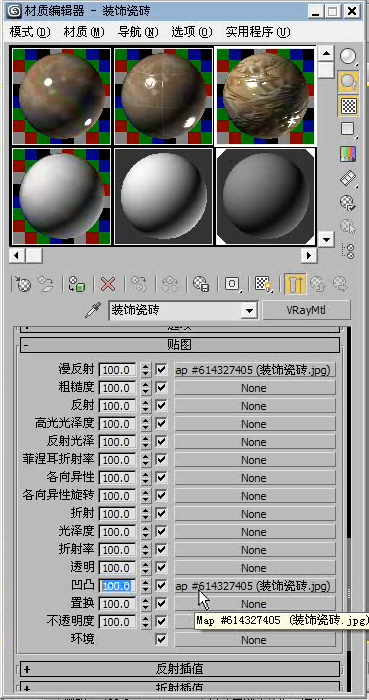Expand the 反射插值 rollout
This screenshot has height=700, width=369.
180,668
